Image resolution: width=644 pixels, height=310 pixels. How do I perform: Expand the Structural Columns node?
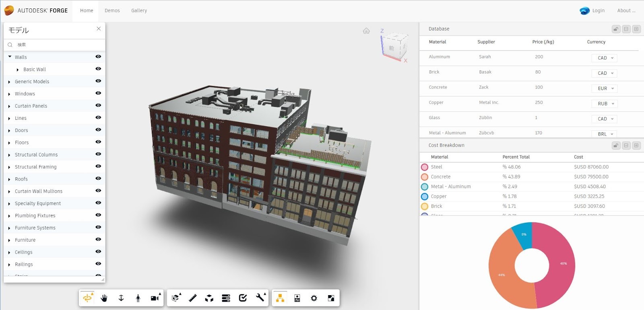point(9,155)
